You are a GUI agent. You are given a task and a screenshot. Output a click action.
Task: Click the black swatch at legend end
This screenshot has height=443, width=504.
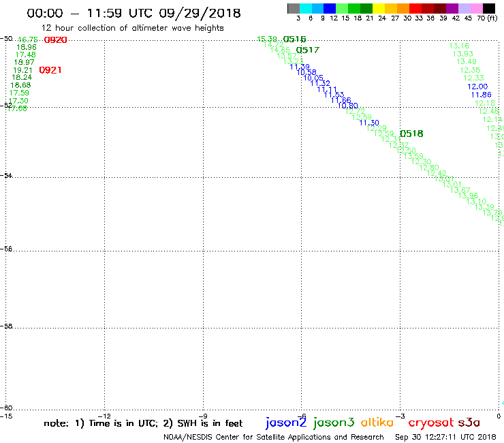[x=488, y=8]
